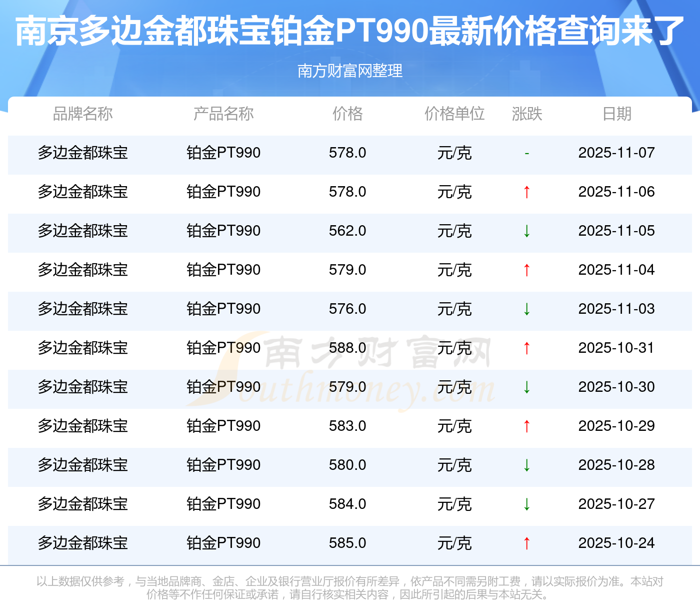Select the price 584.0
Viewport: 700px width, 602px height.
pos(347,504)
